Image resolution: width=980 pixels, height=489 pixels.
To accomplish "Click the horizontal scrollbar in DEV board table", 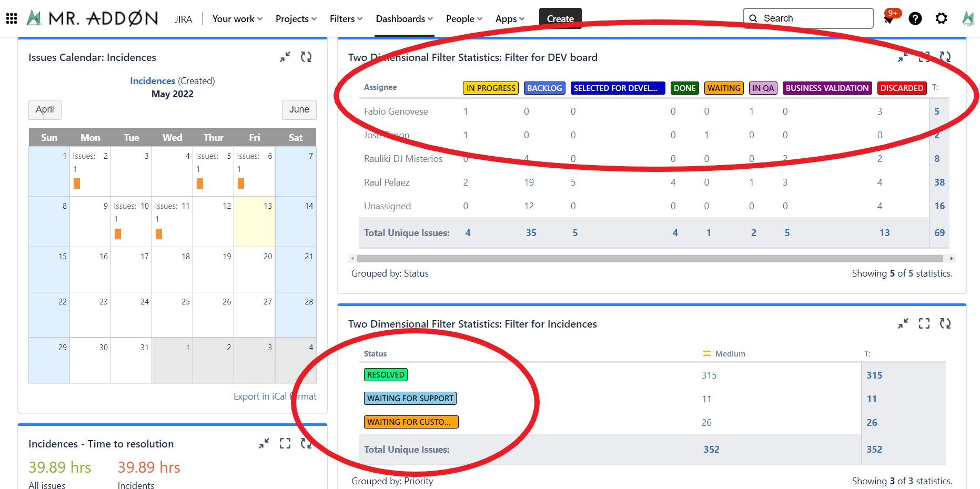I will pyautogui.click(x=650, y=258).
